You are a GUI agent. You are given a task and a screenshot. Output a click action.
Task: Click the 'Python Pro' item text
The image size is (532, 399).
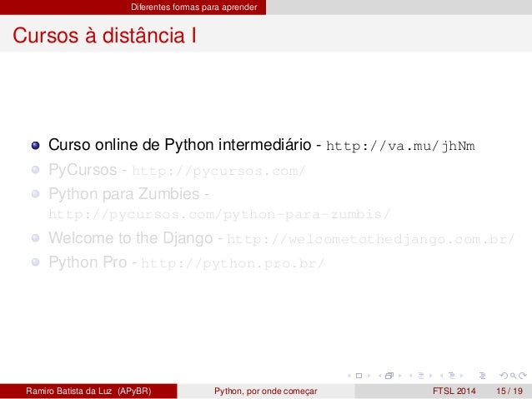point(88,262)
